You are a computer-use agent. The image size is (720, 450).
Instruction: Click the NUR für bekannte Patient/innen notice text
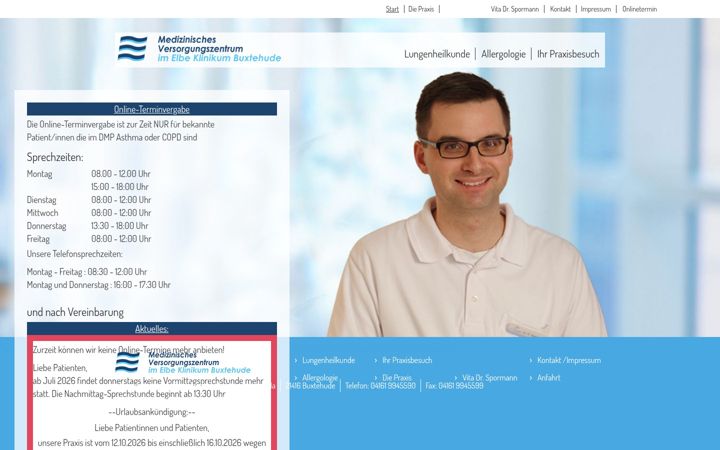[x=120, y=131]
